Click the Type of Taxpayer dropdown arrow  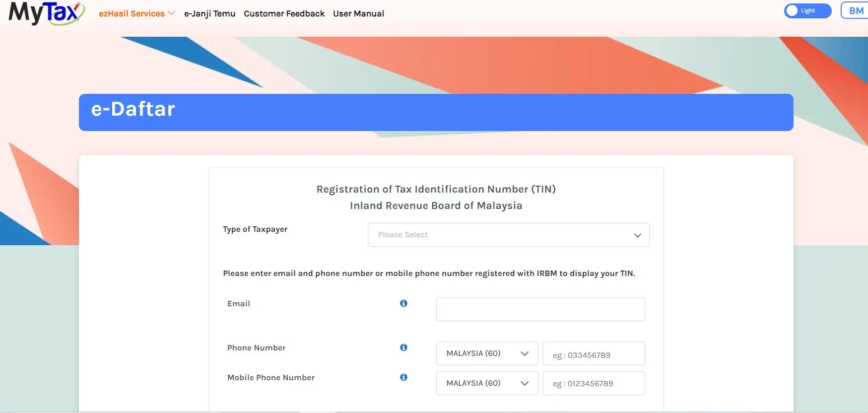click(x=638, y=235)
